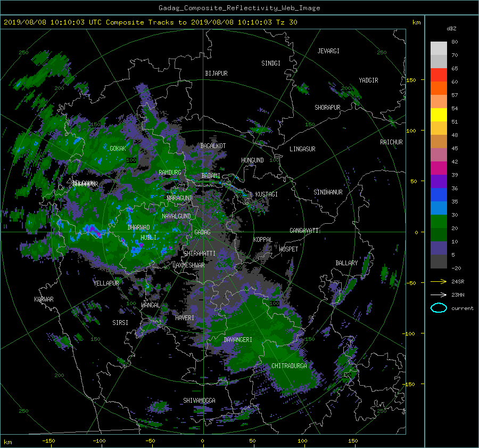Click the HAVERI label

(x=185, y=318)
